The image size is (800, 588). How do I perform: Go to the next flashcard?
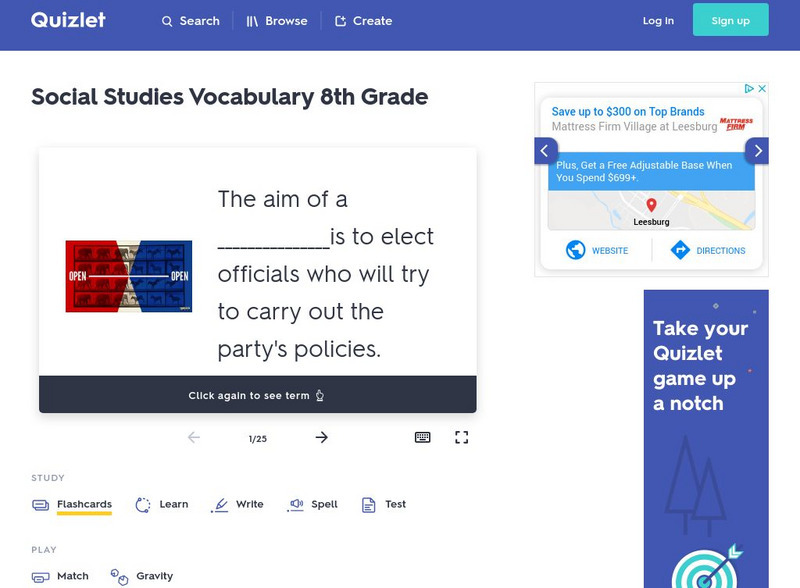(x=321, y=437)
